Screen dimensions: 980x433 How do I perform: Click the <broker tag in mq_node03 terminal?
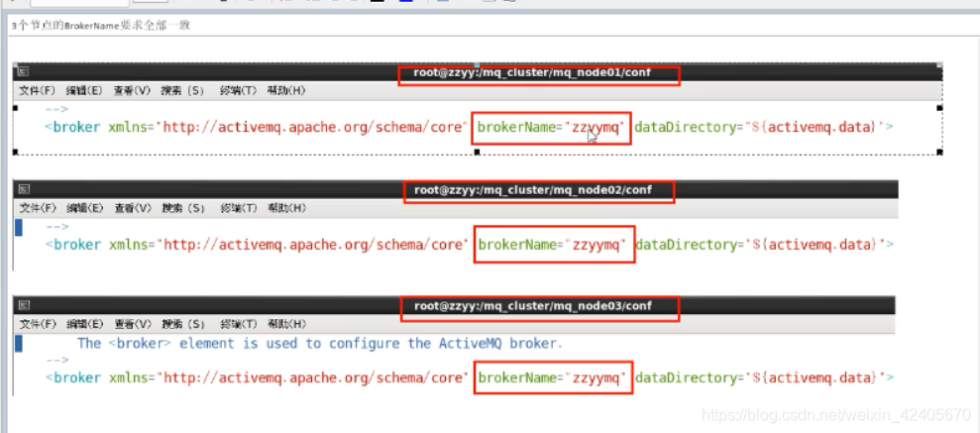[73, 379]
